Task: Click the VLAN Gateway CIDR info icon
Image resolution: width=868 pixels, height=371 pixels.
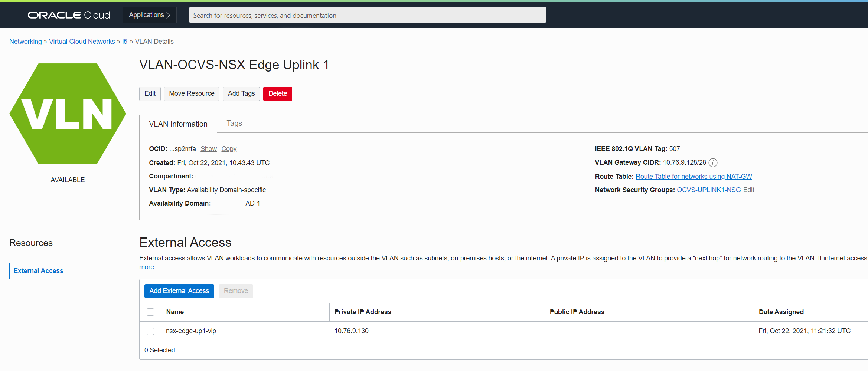Action: tap(713, 162)
